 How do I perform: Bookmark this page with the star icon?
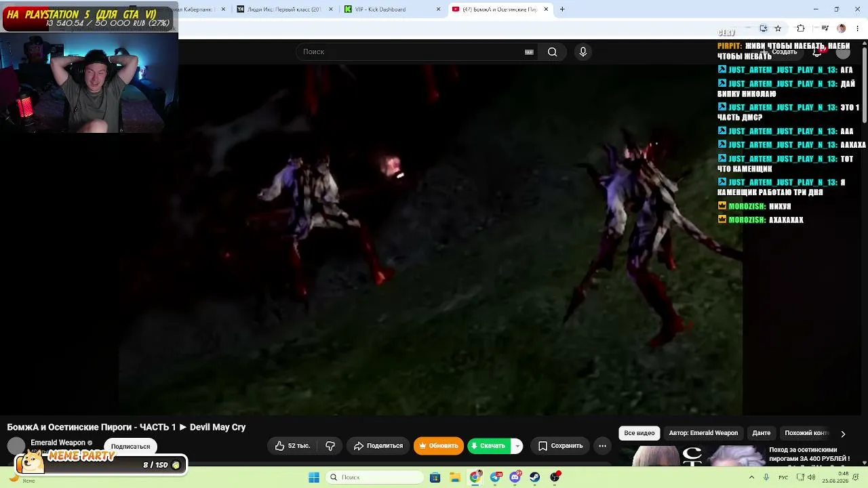(x=778, y=28)
